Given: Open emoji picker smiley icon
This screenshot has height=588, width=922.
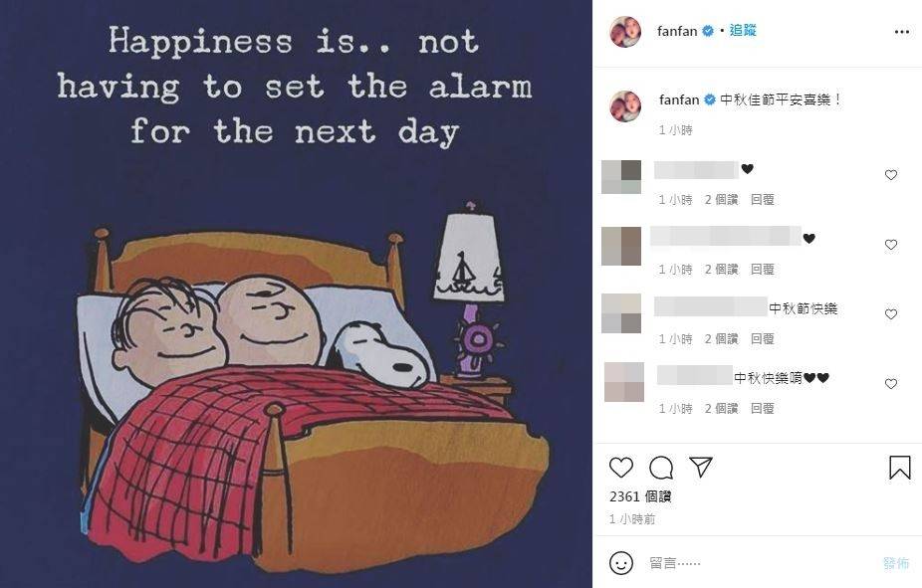Looking at the screenshot, I should click(x=621, y=563).
